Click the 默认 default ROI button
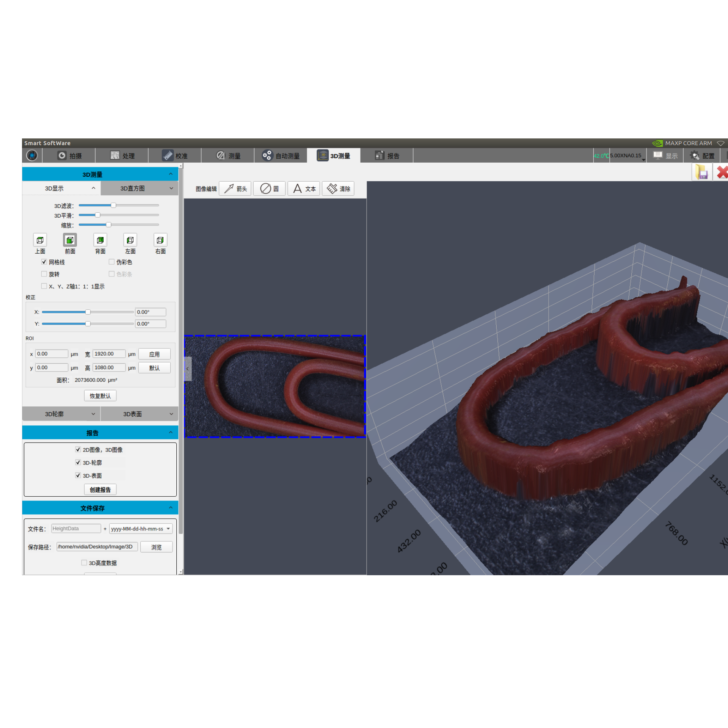 [x=154, y=368]
